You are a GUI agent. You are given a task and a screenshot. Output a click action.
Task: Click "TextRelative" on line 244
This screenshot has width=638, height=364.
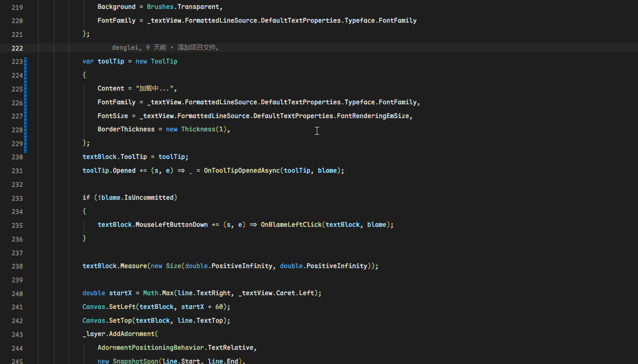(x=231, y=348)
